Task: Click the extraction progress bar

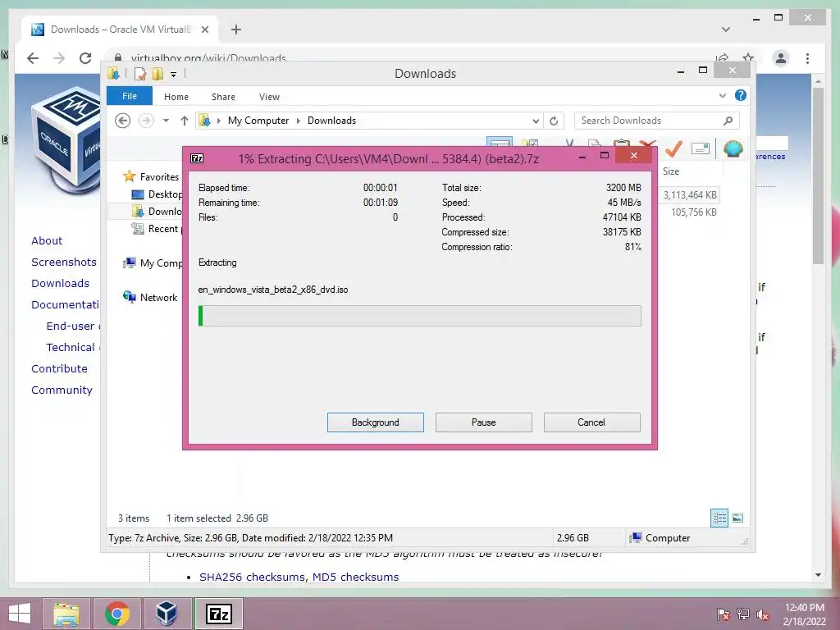Action: tap(419, 316)
